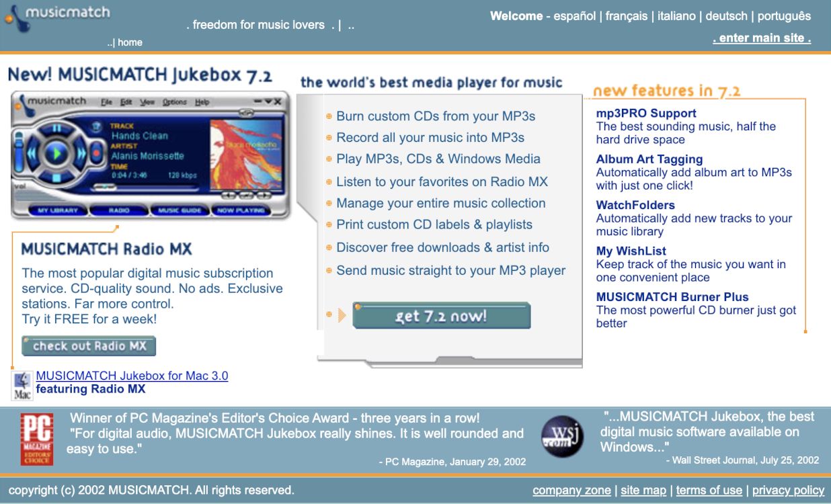Select the italiano language link
The height and width of the screenshot is (504, 831).
point(676,16)
